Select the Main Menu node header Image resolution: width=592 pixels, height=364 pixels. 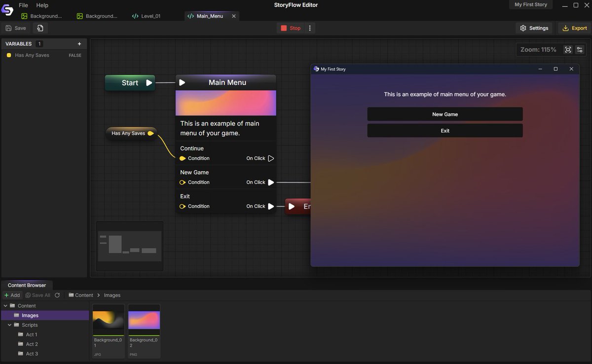click(x=226, y=82)
